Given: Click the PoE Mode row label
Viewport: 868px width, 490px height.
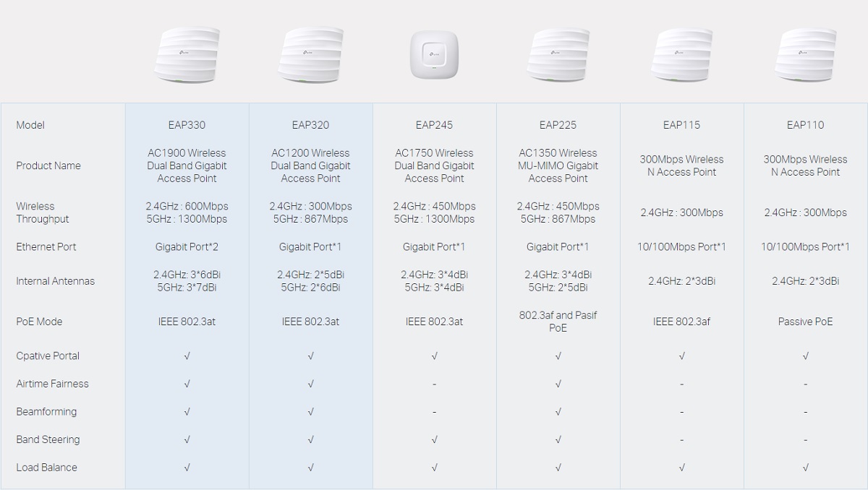Looking at the screenshot, I should click(x=39, y=322).
